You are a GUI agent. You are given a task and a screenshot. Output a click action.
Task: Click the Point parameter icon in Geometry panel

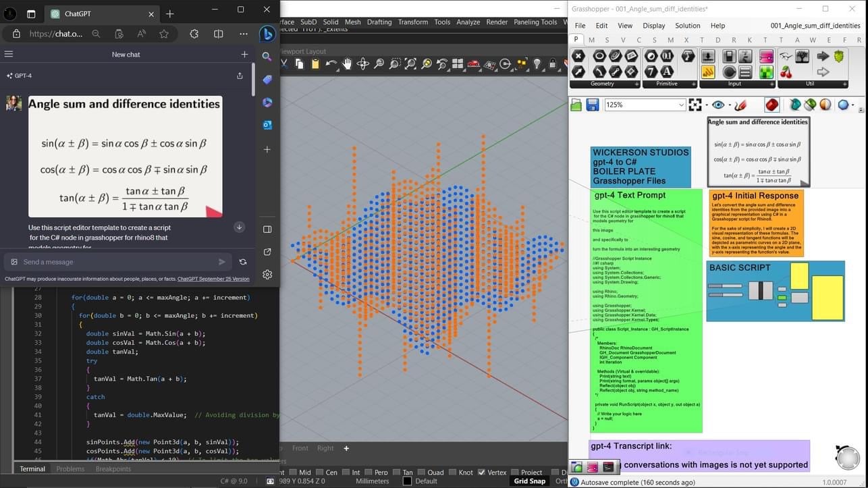tap(578, 56)
